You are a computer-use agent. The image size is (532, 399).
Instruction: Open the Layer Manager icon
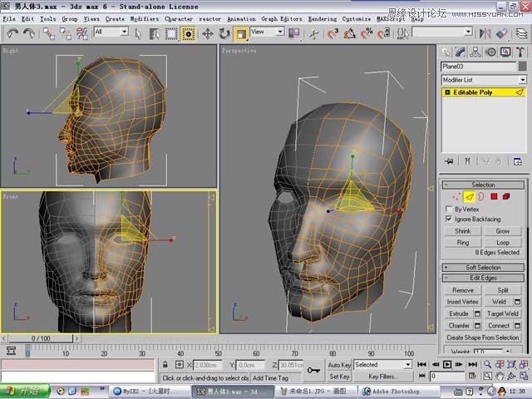(521, 33)
